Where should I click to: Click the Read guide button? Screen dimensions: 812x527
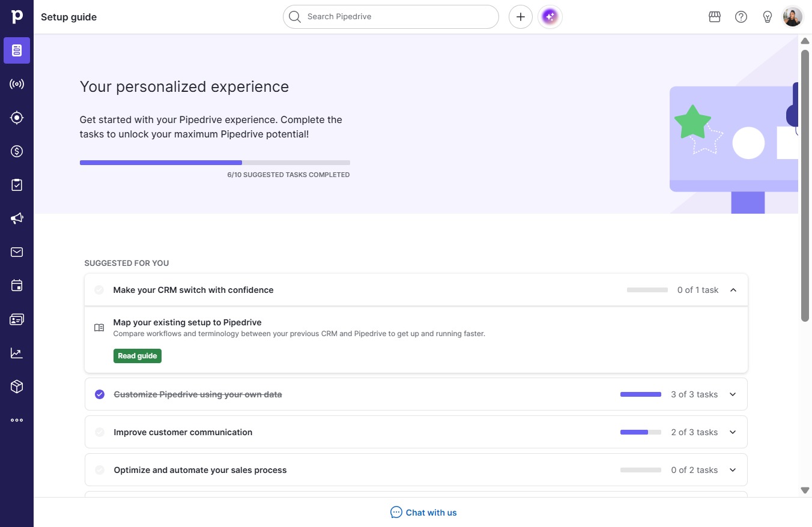(138, 356)
